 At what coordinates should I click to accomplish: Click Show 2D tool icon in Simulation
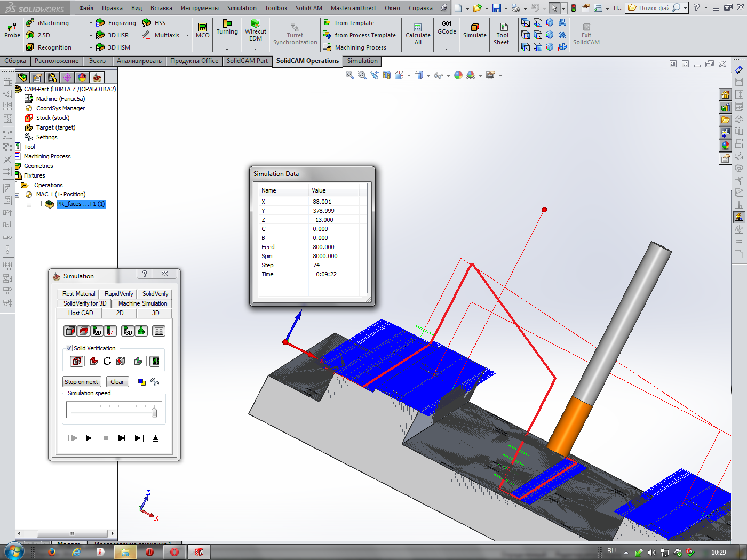tap(97, 331)
